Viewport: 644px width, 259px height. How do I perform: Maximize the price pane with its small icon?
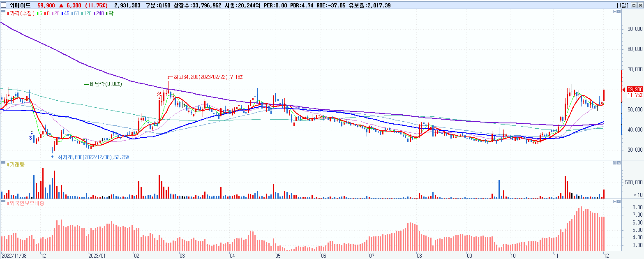(x=615, y=12)
